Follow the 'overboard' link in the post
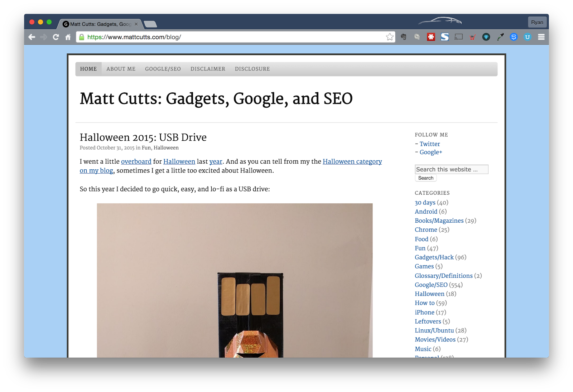573x392 pixels. click(x=136, y=161)
